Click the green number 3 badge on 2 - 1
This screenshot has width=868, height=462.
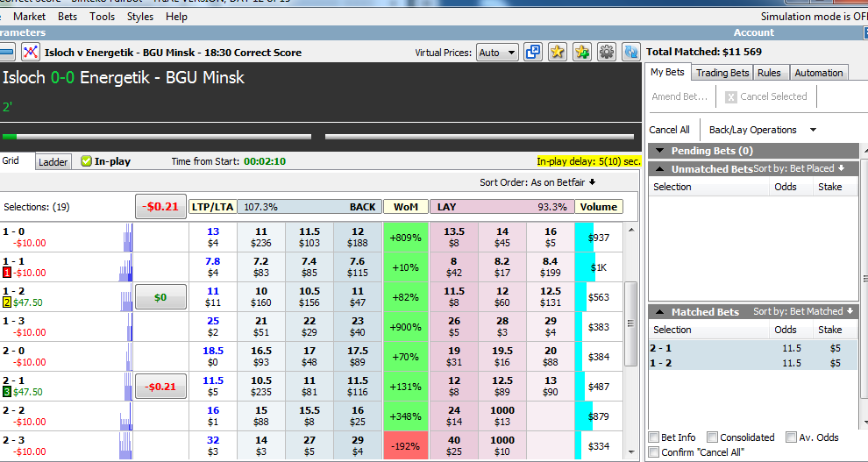click(x=7, y=392)
